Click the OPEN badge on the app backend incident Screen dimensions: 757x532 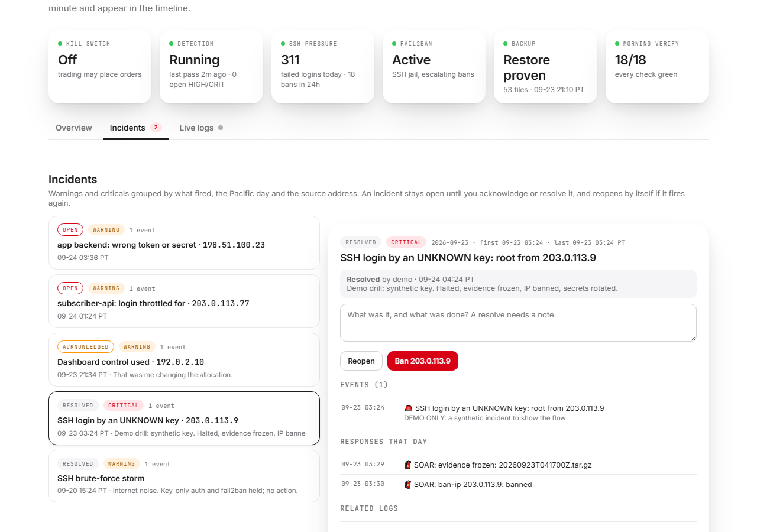[70, 230]
